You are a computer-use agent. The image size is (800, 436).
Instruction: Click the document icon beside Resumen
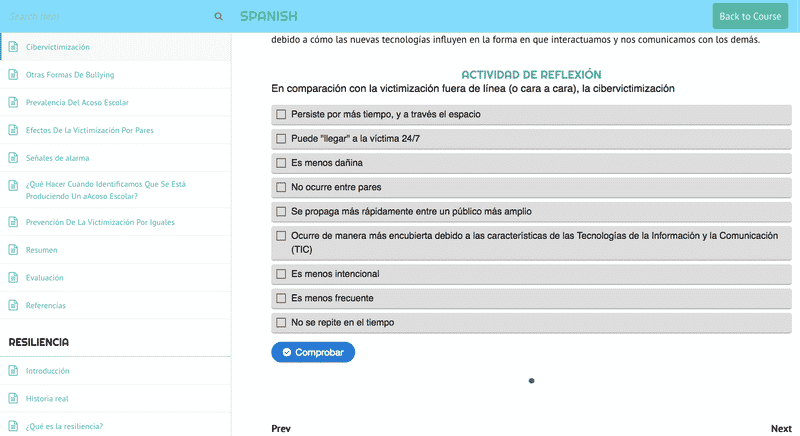pos(13,250)
